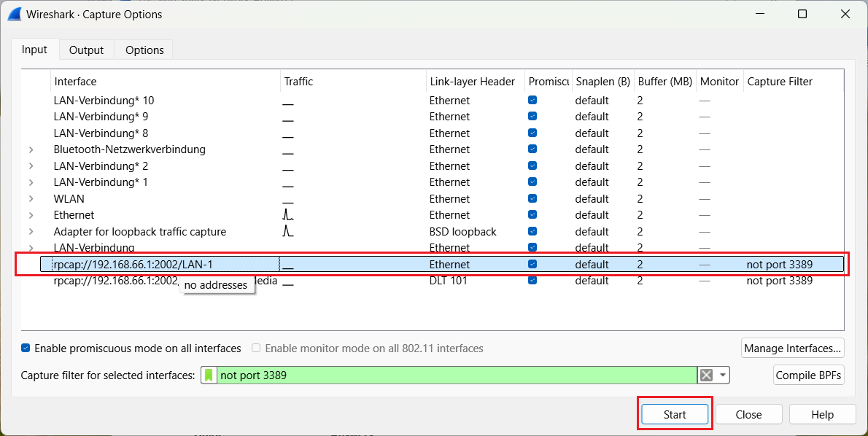The image size is (868, 436).
Task: Clear the capture filter with X icon
Action: coord(706,375)
